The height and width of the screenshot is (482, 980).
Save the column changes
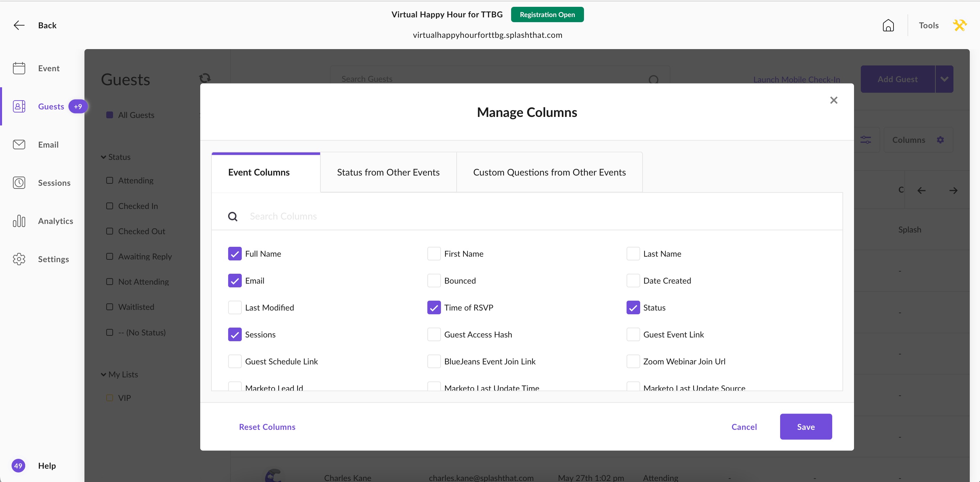pyautogui.click(x=806, y=426)
